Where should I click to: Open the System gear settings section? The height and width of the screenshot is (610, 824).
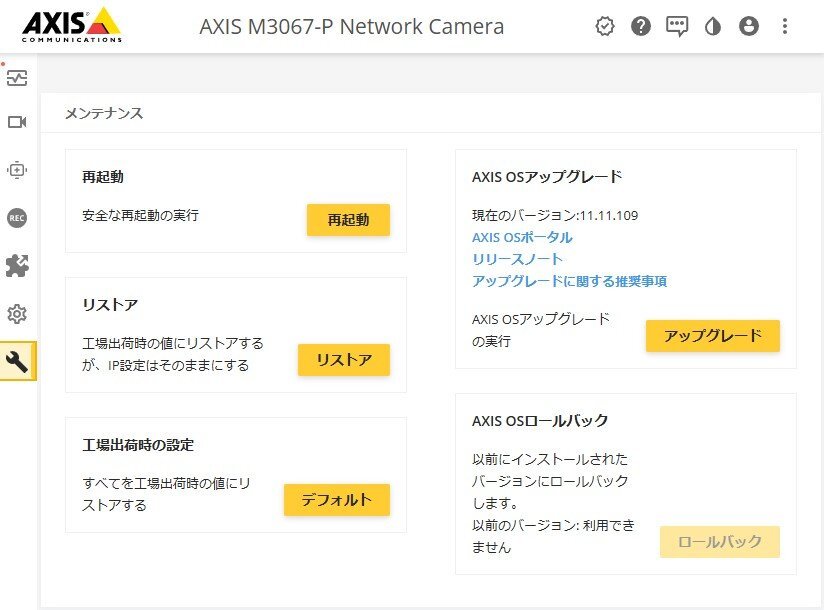point(17,314)
